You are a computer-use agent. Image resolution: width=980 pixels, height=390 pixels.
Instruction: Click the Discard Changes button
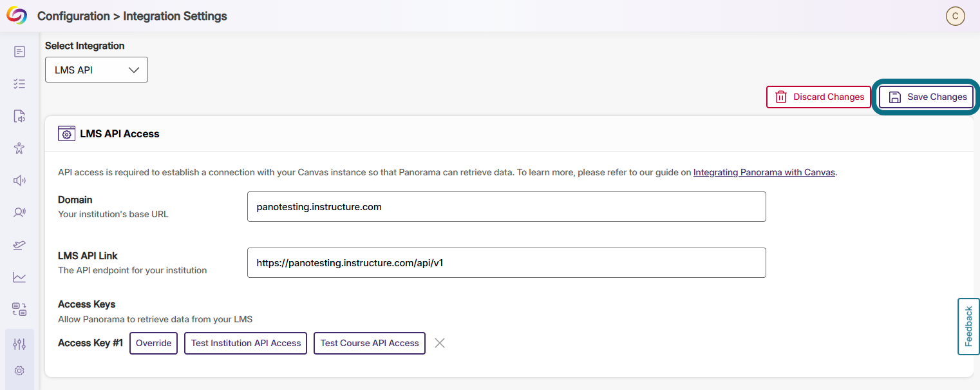click(x=818, y=97)
